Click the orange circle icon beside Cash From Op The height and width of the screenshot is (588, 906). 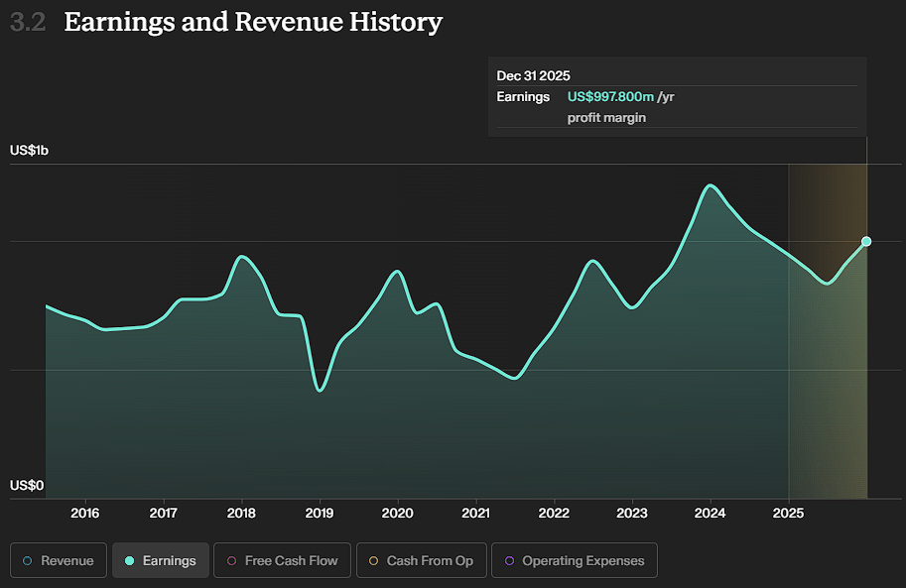pyautogui.click(x=373, y=561)
